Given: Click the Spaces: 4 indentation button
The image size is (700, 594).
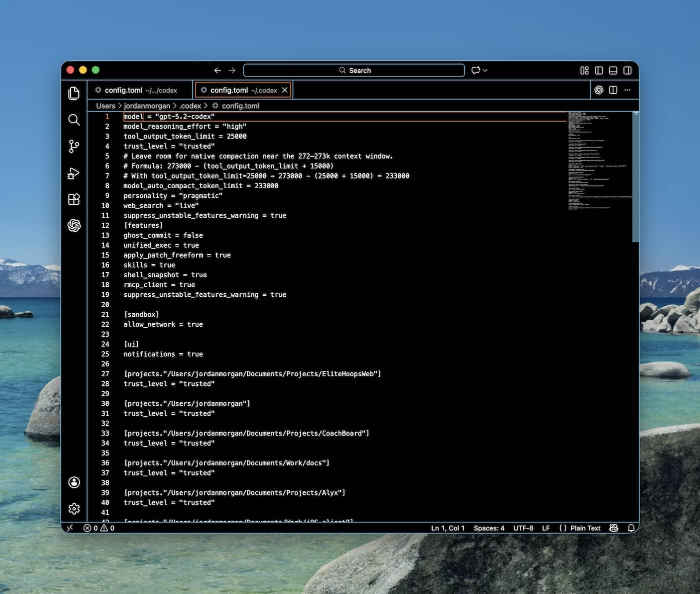Looking at the screenshot, I should (x=488, y=528).
